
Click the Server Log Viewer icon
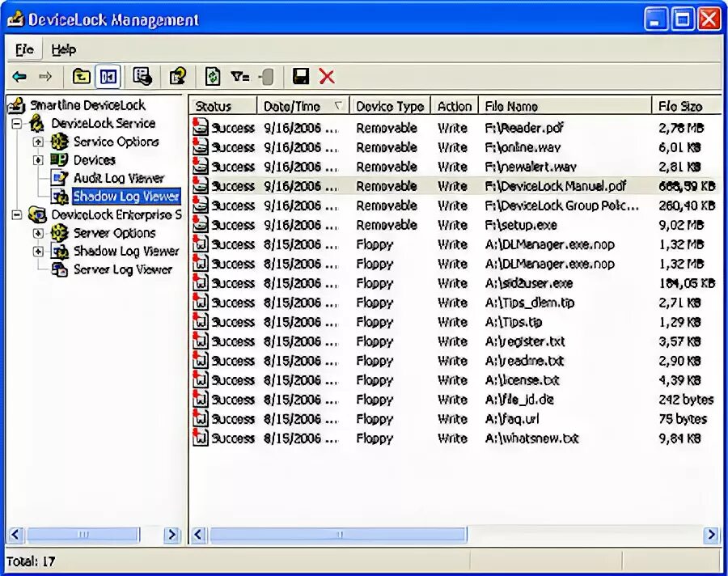tap(59, 269)
